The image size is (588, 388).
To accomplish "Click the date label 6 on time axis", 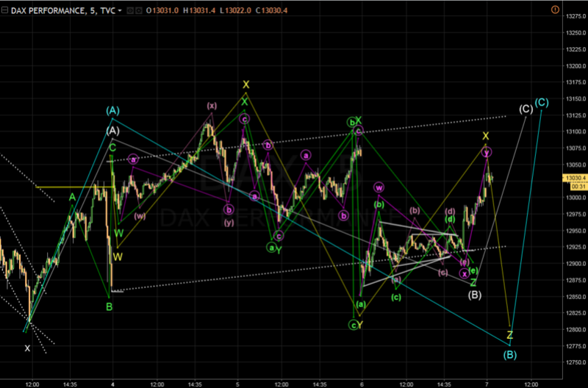I will [362, 384].
